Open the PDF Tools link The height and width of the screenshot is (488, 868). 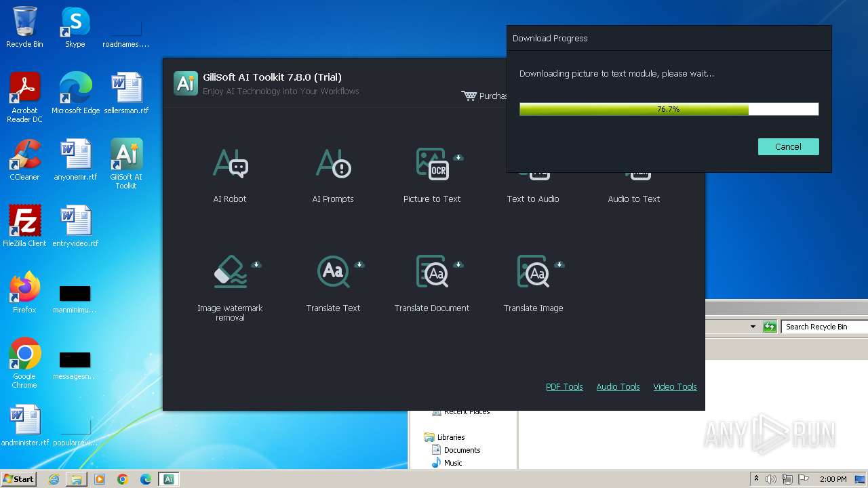coord(564,386)
